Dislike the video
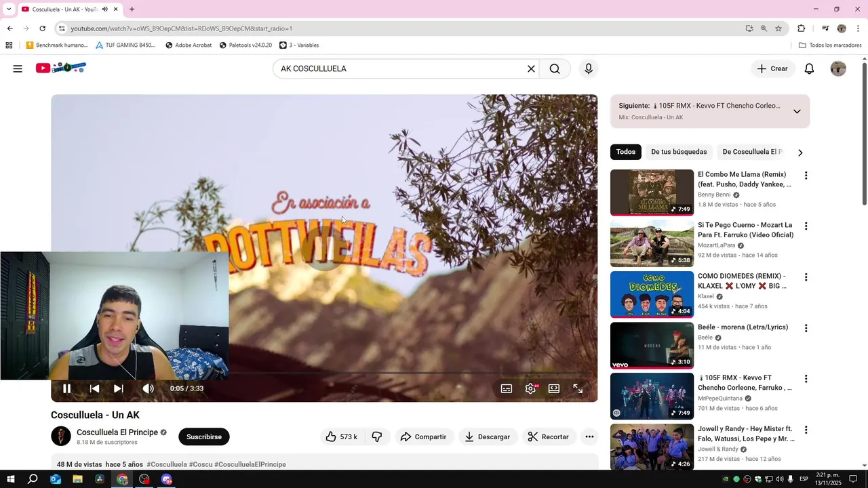Screen dimensions: 868x488 click(377, 436)
